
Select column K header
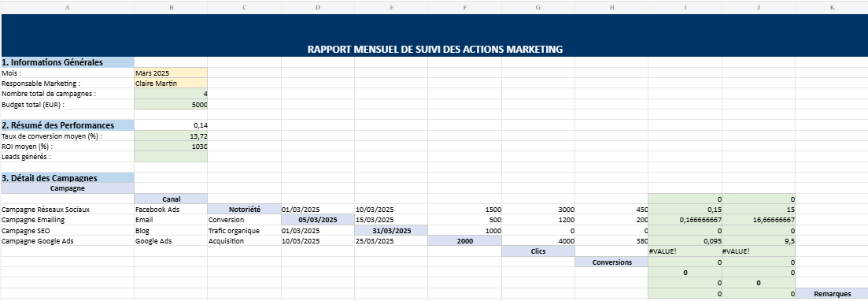coord(832,7)
